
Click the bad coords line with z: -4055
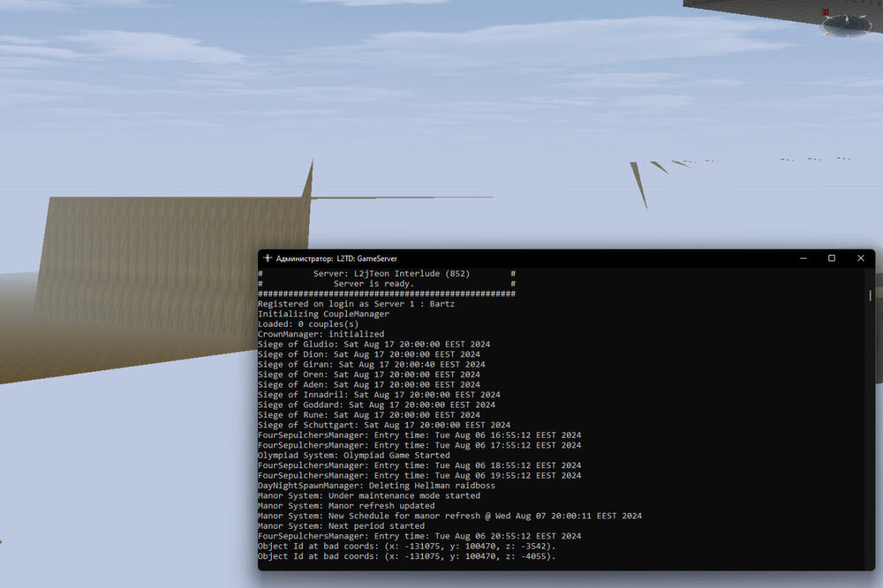406,557
